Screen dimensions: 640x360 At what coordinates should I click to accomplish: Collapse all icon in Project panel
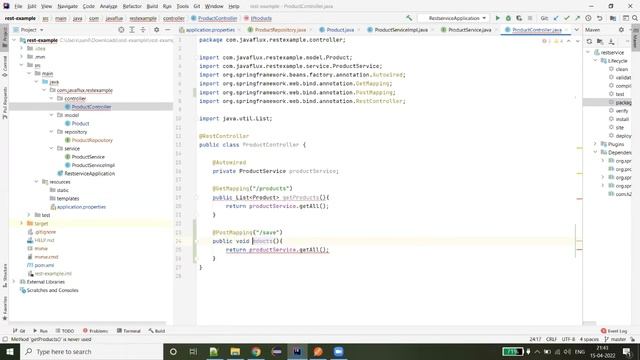click(x=143, y=30)
